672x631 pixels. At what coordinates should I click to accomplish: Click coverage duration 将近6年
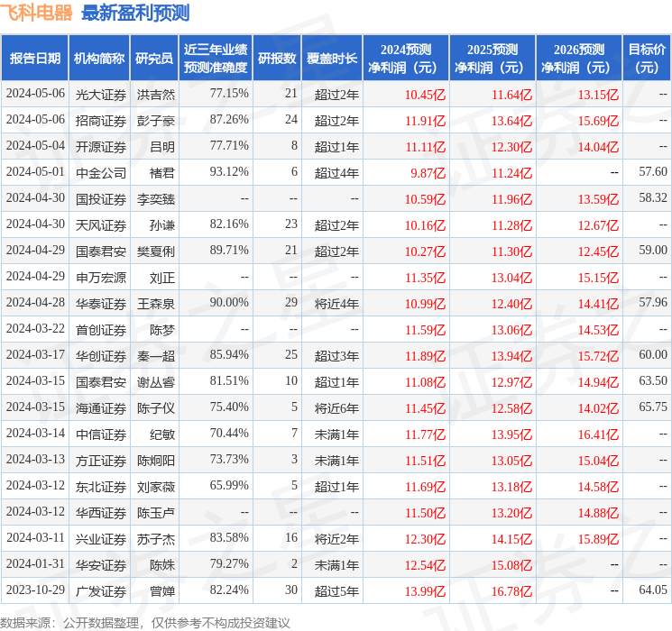tap(336, 408)
